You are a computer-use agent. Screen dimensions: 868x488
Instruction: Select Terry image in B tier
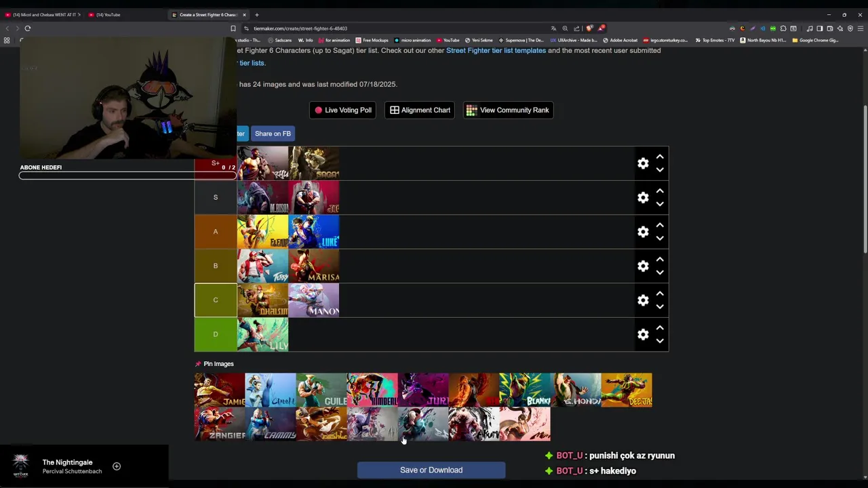(262, 266)
